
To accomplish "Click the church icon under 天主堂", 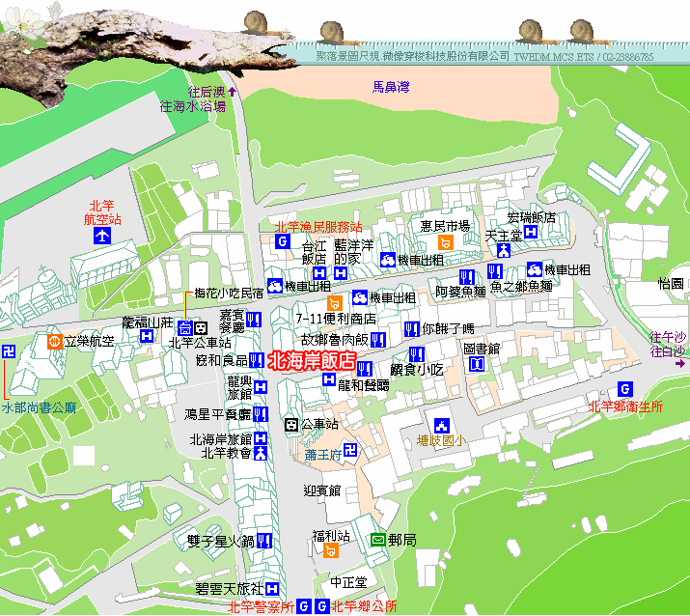I will pyautogui.click(x=504, y=250).
